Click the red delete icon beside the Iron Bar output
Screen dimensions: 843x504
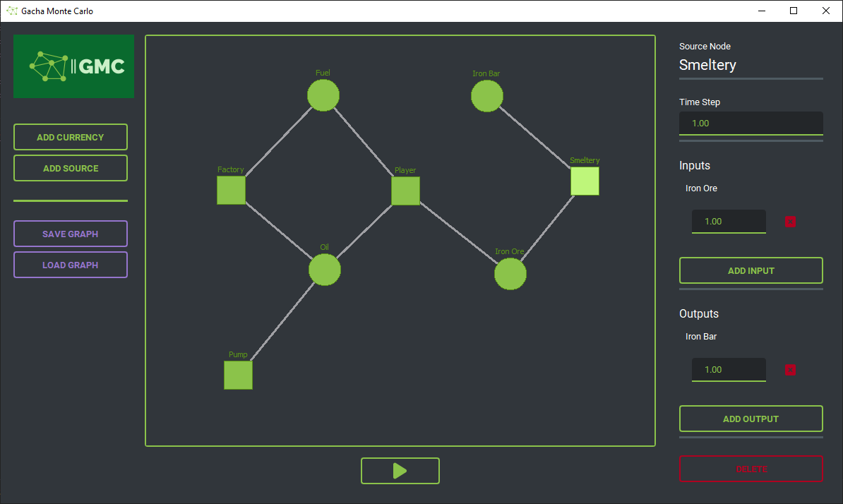(x=790, y=369)
